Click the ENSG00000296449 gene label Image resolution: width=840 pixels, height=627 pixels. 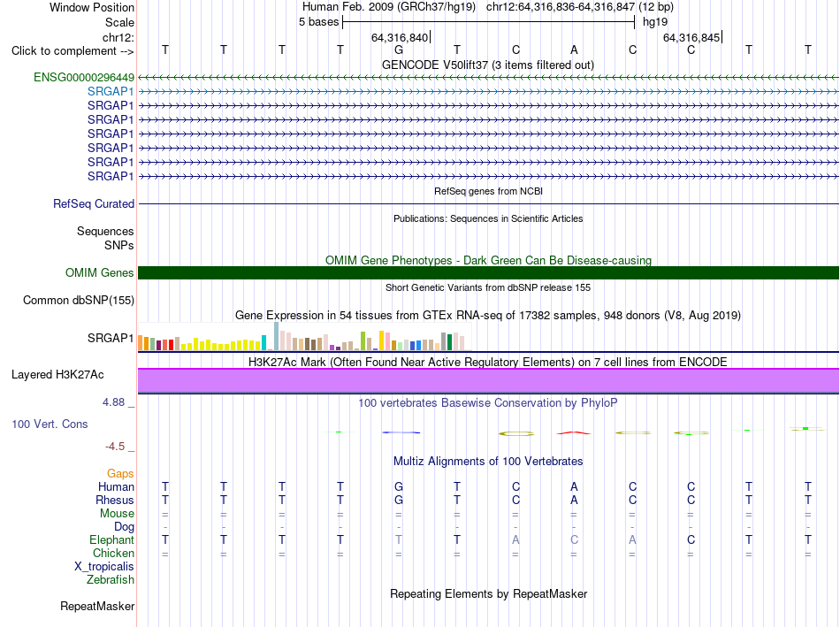(84, 77)
